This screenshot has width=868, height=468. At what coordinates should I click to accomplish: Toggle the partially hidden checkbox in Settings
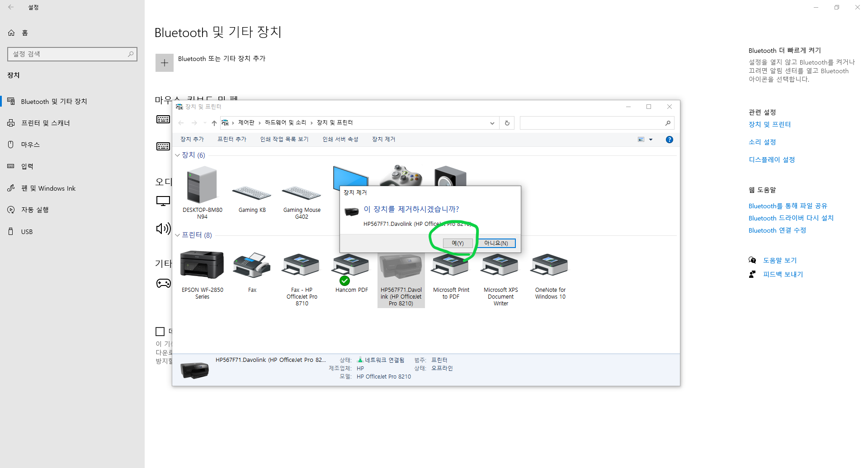(160, 332)
